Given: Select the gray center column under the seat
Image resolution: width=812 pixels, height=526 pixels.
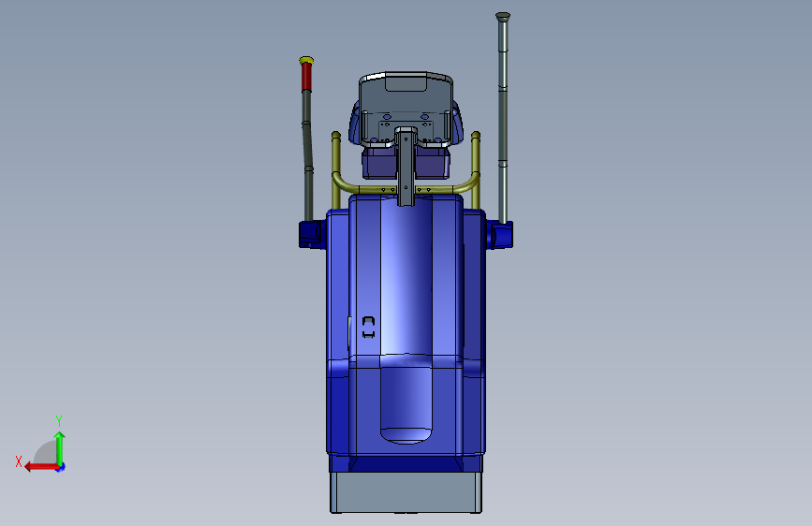Looking at the screenshot, I should pos(406,166).
